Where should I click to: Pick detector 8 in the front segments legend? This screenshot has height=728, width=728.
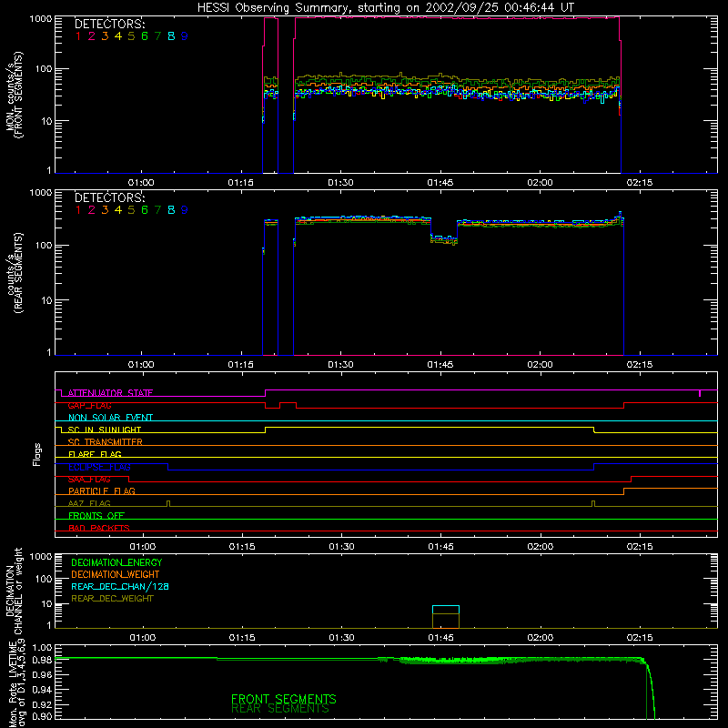click(171, 36)
